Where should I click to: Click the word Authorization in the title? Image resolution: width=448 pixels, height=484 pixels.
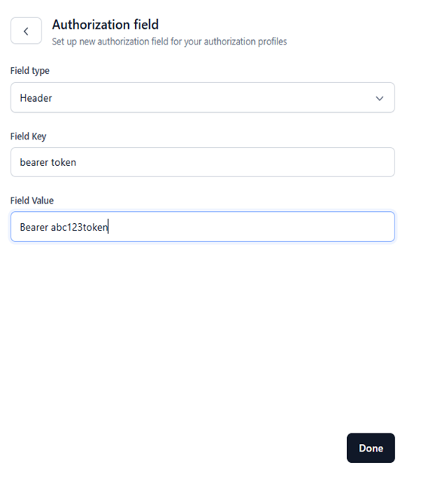91,25
